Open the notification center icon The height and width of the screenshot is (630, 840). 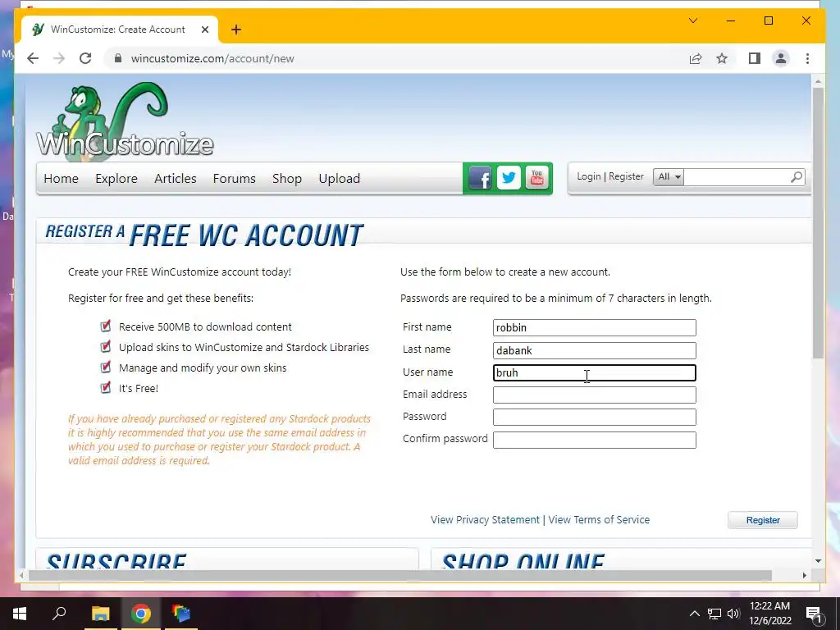814,614
